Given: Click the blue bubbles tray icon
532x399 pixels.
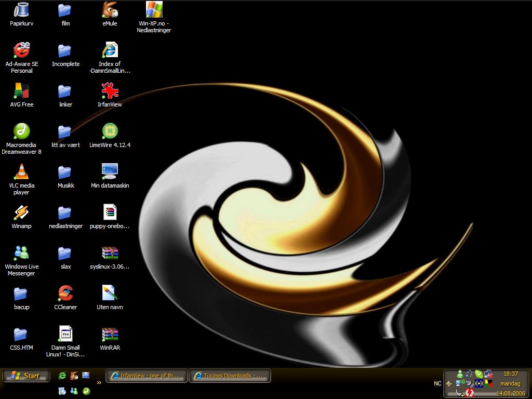Looking at the screenshot, I should (x=469, y=374).
